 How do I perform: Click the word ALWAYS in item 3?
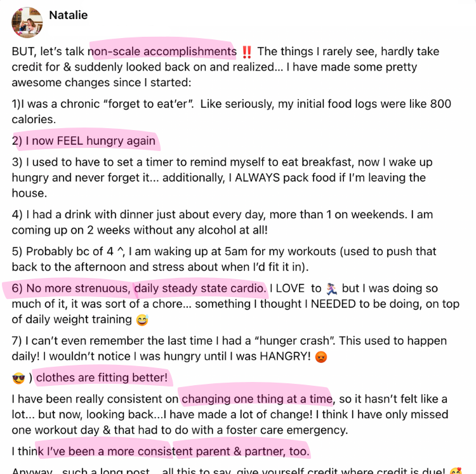pos(257,178)
